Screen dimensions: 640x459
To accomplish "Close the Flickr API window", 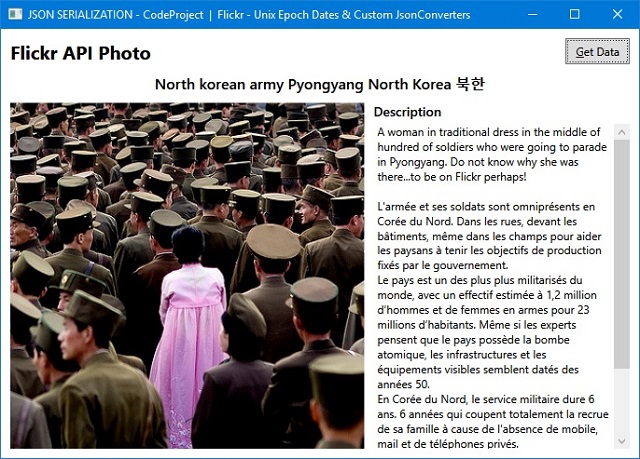I will click(x=617, y=14).
